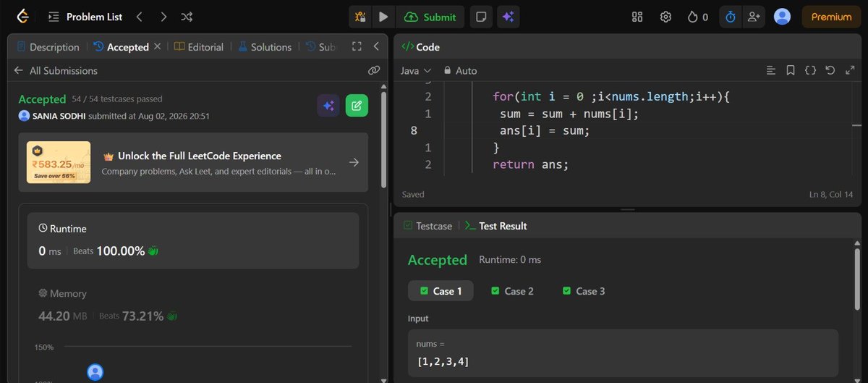This screenshot has width=868, height=383.
Task: Open green edit-in-editor solution button
Action: 357,106
